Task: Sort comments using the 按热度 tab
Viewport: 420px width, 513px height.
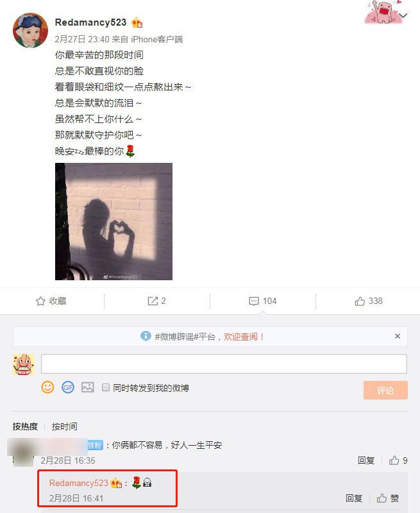Action: [25, 426]
